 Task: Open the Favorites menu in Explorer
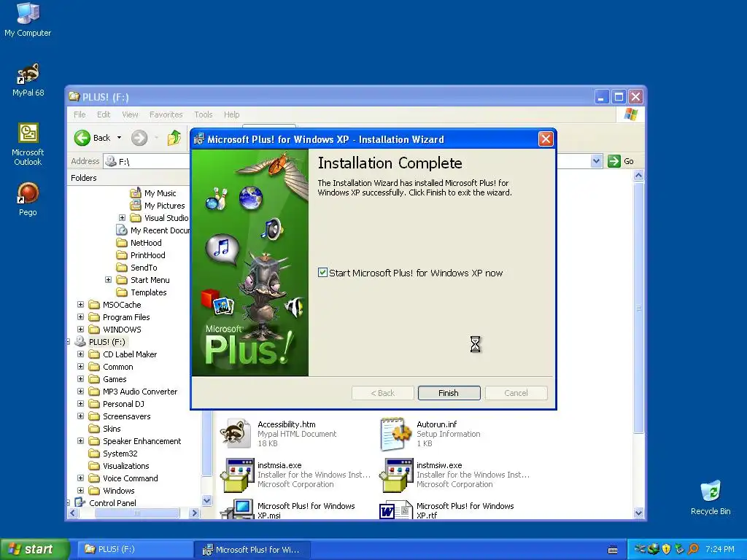pyautogui.click(x=166, y=114)
